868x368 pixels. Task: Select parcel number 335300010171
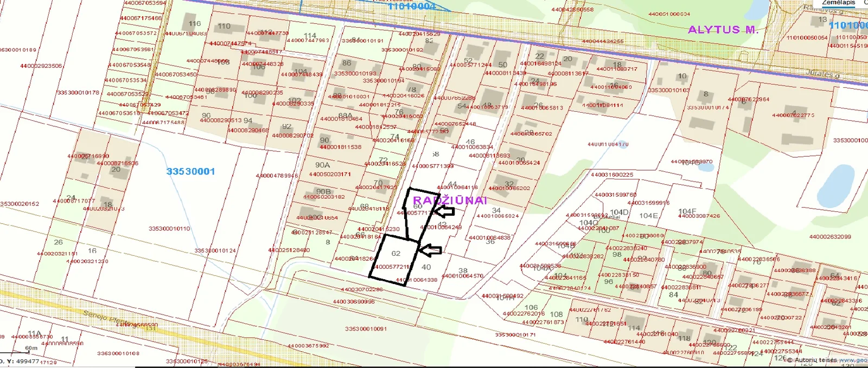tap(515, 335)
